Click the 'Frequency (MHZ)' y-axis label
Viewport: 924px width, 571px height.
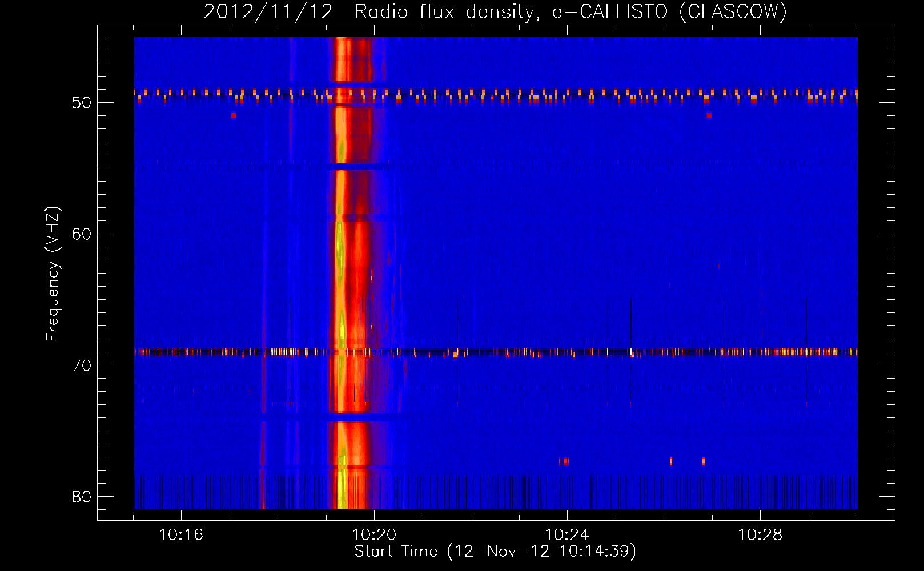point(53,274)
